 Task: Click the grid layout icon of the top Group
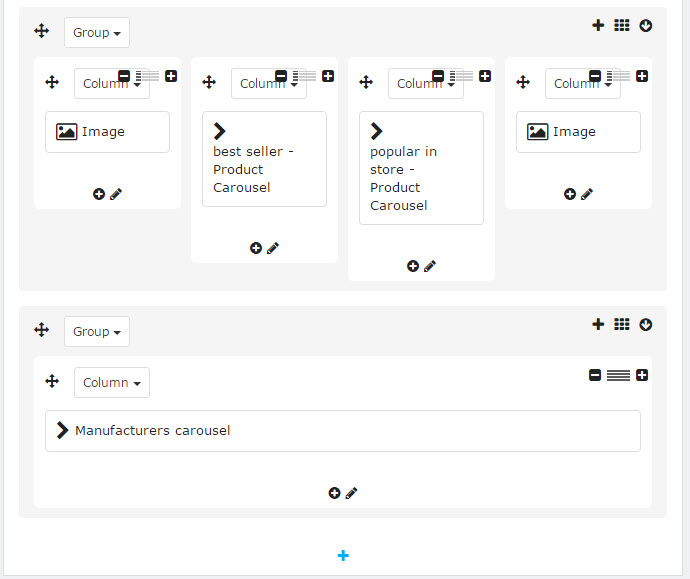[x=622, y=26]
